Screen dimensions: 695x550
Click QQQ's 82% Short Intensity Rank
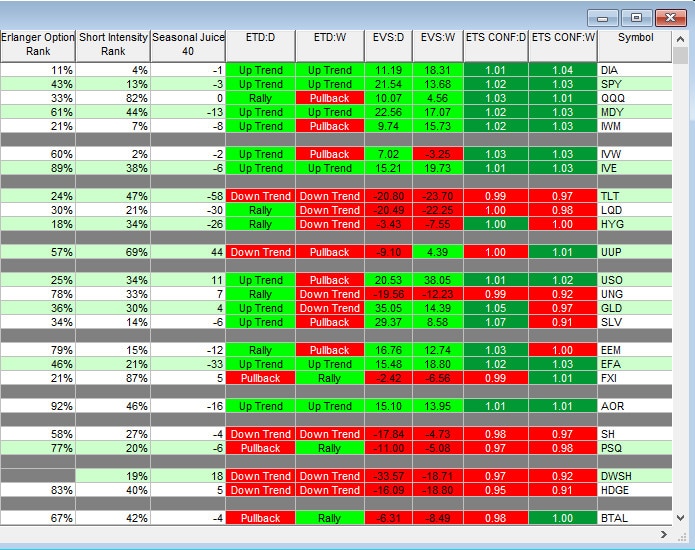[113, 98]
